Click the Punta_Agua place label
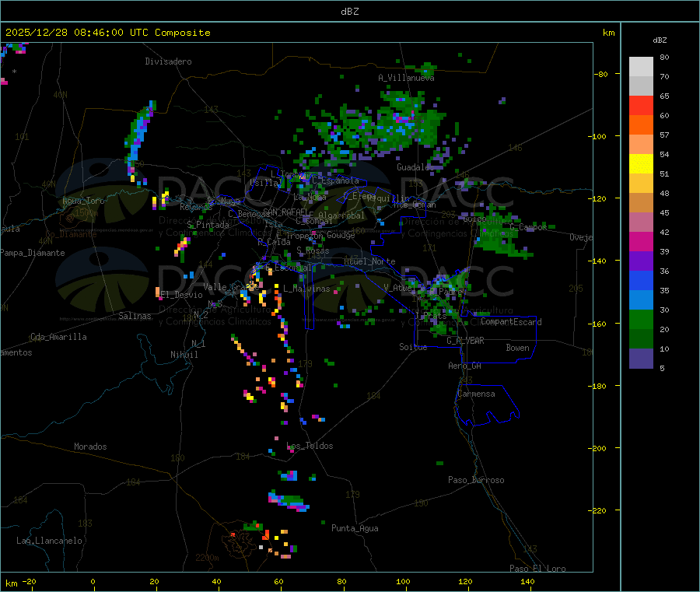Image resolution: width=700 pixels, height=592 pixels. coord(355,528)
